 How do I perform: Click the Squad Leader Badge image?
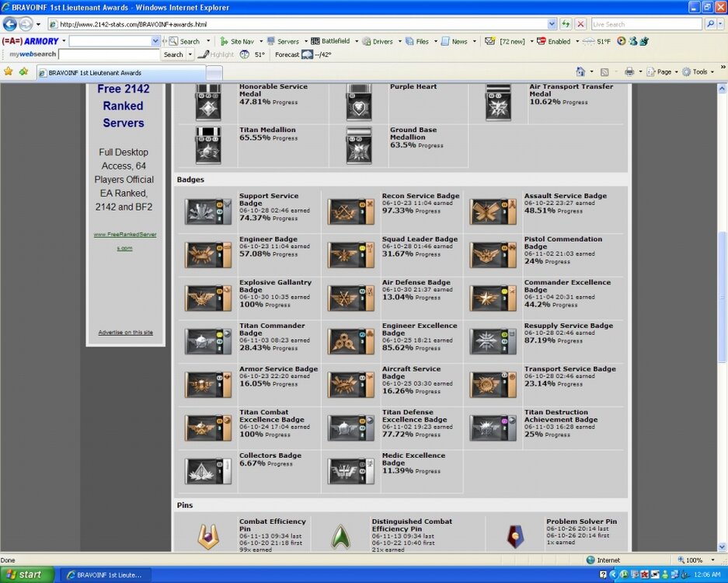tap(350, 254)
